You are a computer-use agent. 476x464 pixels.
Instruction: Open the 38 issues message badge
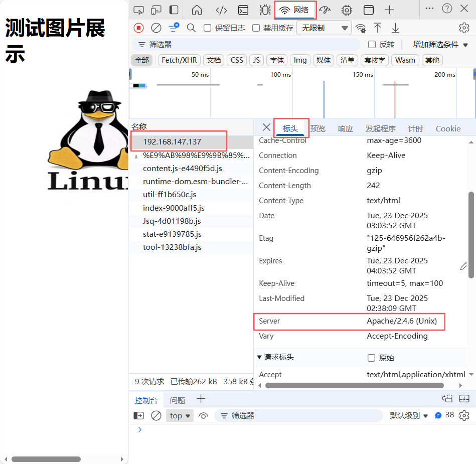(x=444, y=415)
